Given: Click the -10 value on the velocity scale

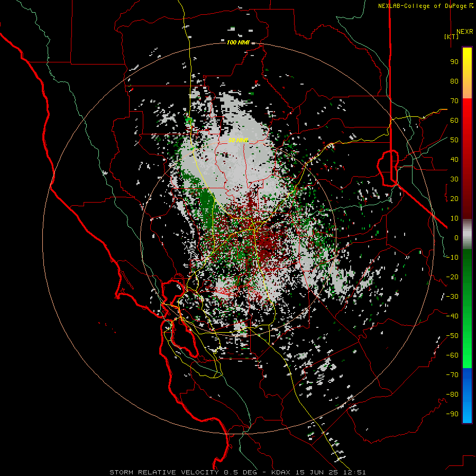Looking at the screenshot, I should (x=452, y=258).
